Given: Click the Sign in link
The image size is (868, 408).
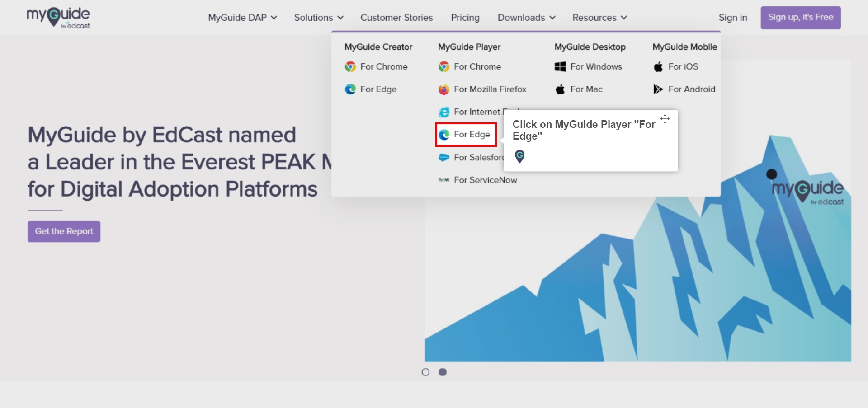Looking at the screenshot, I should point(733,18).
